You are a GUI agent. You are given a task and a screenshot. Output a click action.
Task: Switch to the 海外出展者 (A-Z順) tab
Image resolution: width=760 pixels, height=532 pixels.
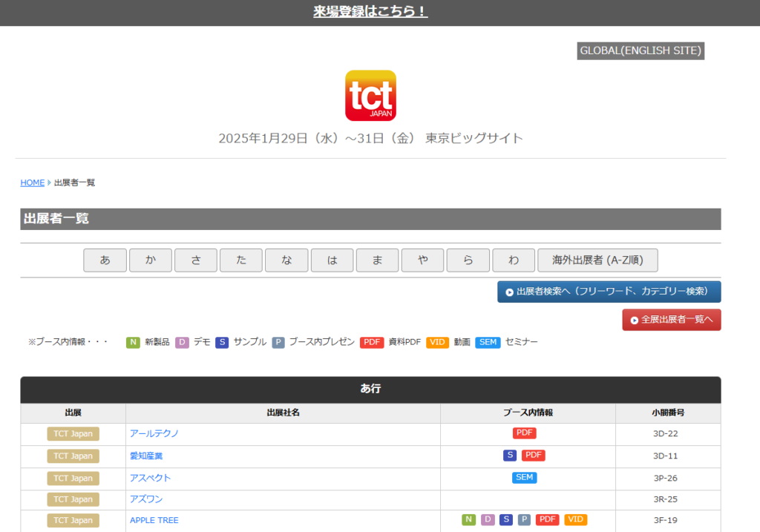click(597, 260)
